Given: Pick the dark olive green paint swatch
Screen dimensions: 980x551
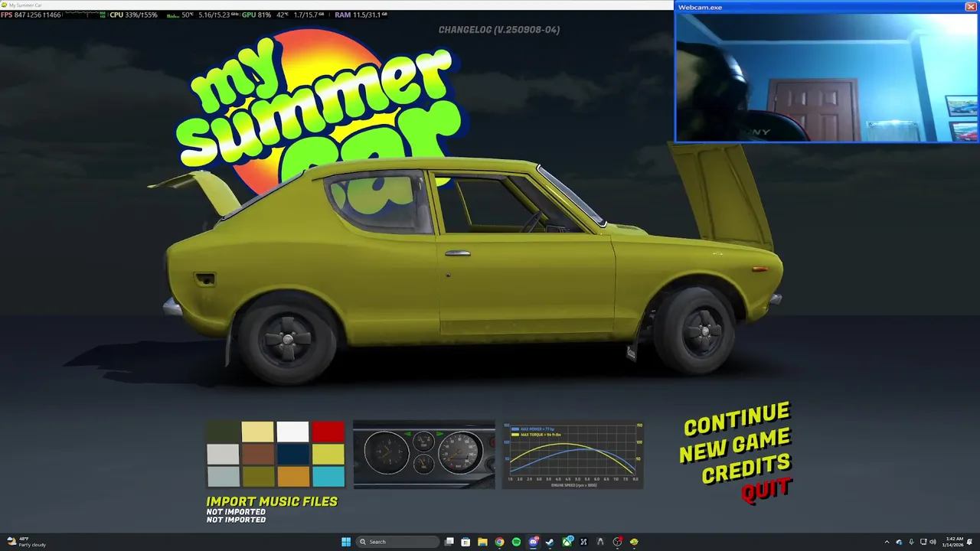Looking at the screenshot, I should pos(223,432).
